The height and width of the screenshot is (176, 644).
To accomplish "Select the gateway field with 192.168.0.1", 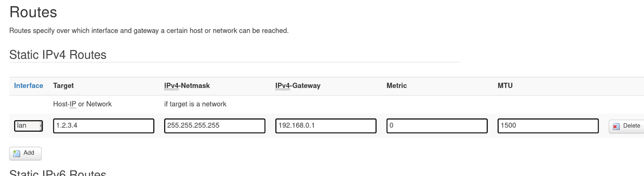I will tap(325, 126).
